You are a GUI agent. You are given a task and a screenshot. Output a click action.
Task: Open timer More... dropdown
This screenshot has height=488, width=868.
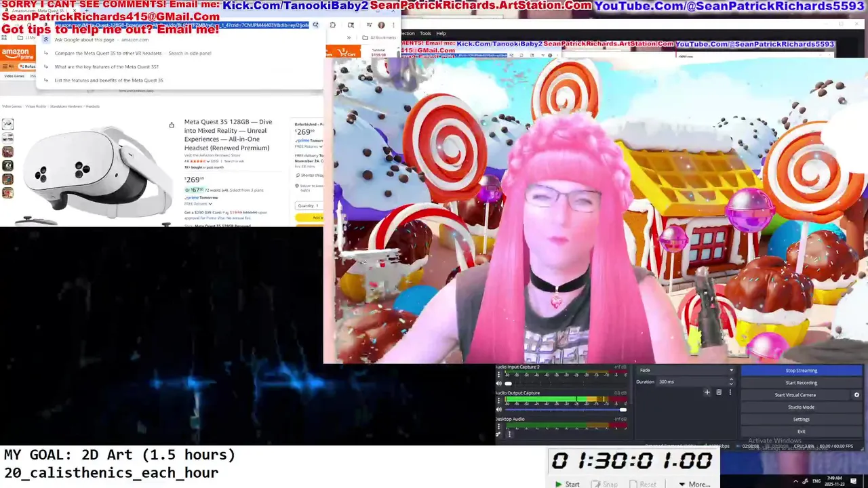pos(694,484)
